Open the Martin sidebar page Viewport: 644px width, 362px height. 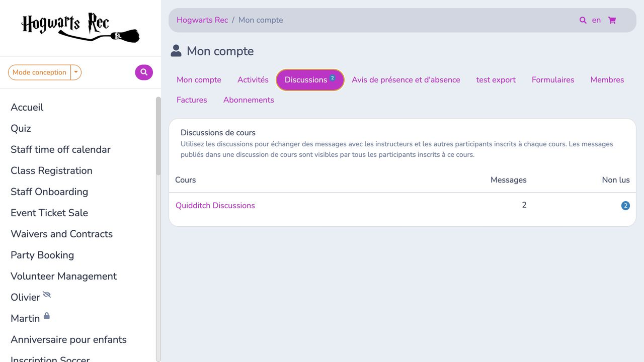[25, 318]
